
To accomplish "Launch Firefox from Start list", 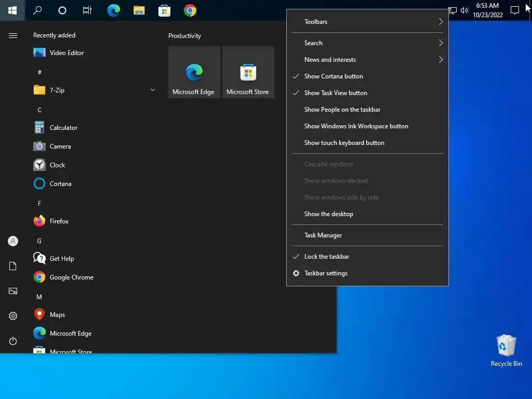I will [95, 221].
